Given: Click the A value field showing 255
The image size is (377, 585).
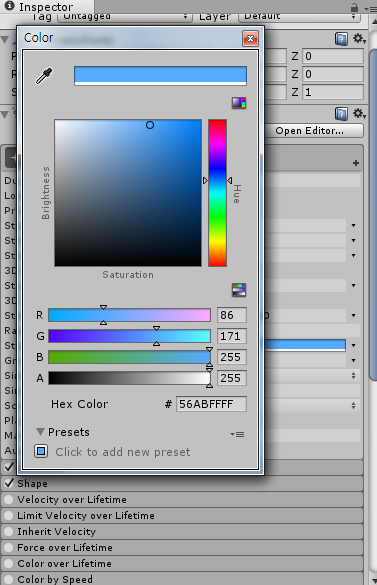Looking at the screenshot, I should 231,378.
